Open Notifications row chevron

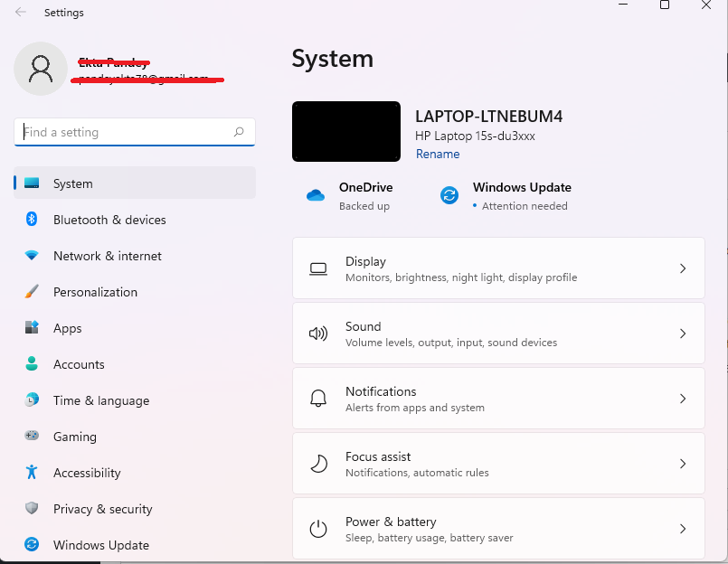pos(683,399)
